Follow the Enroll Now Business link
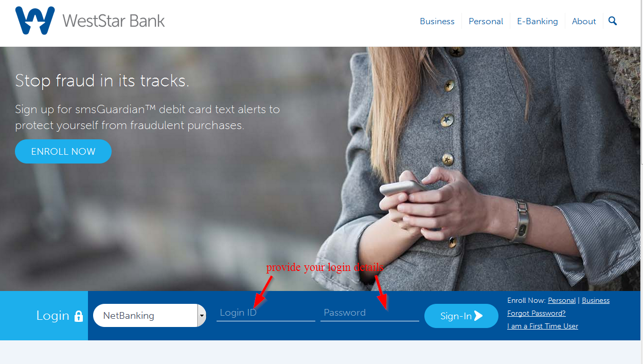This screenshot has width=643, height=364. 596,300
